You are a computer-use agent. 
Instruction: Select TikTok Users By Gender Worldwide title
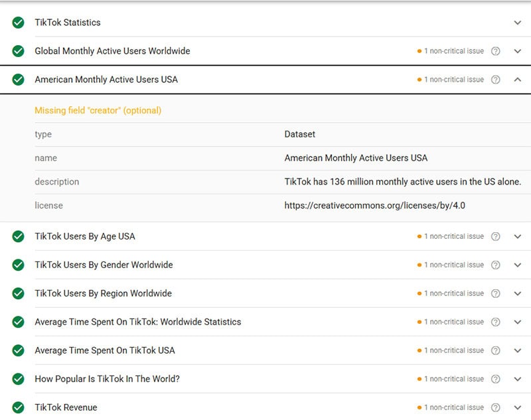click(x=104, y=265)
